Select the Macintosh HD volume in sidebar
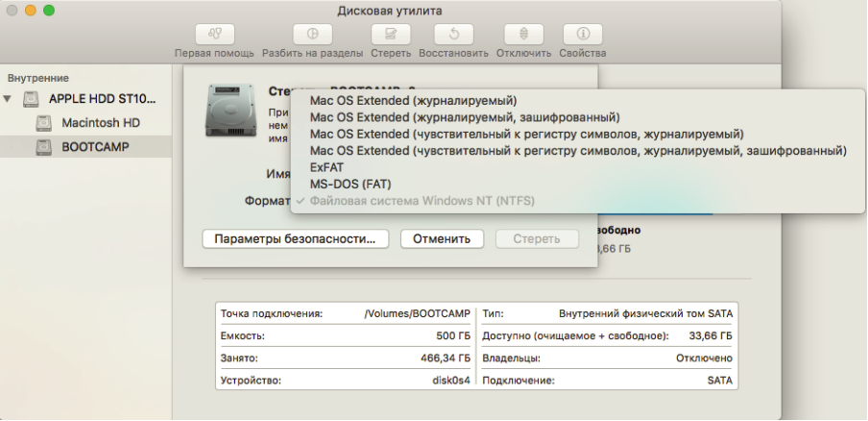868x421 pixels. pos(100,123)
